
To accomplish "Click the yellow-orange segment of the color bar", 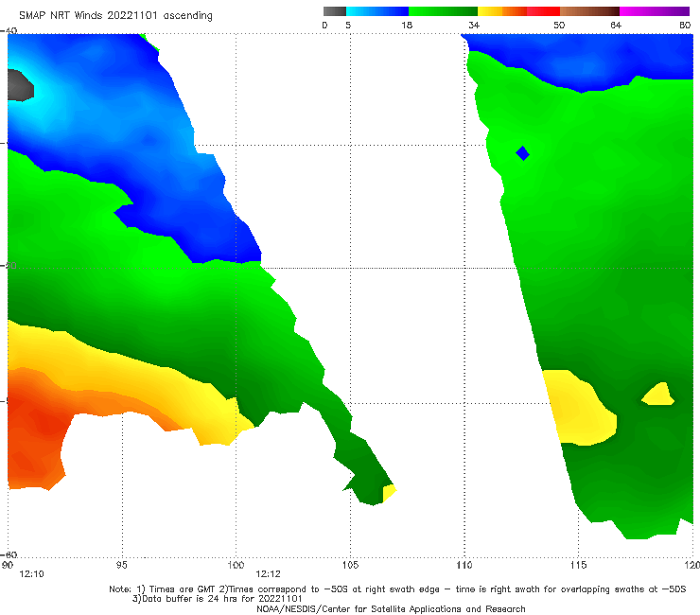I will 502,11.
